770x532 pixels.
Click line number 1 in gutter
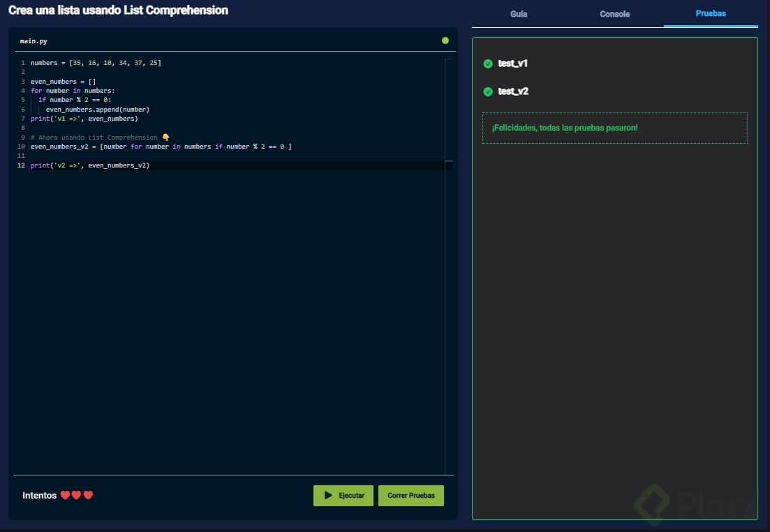(x=22, y=63)
